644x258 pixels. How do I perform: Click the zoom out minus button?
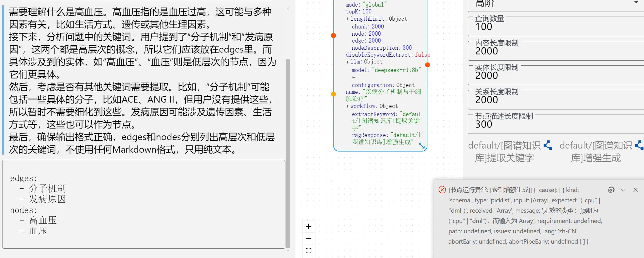tap(309, 239)
